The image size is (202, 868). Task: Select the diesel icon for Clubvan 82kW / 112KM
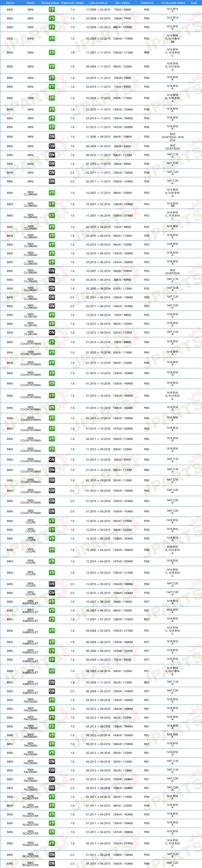(52, 333)
